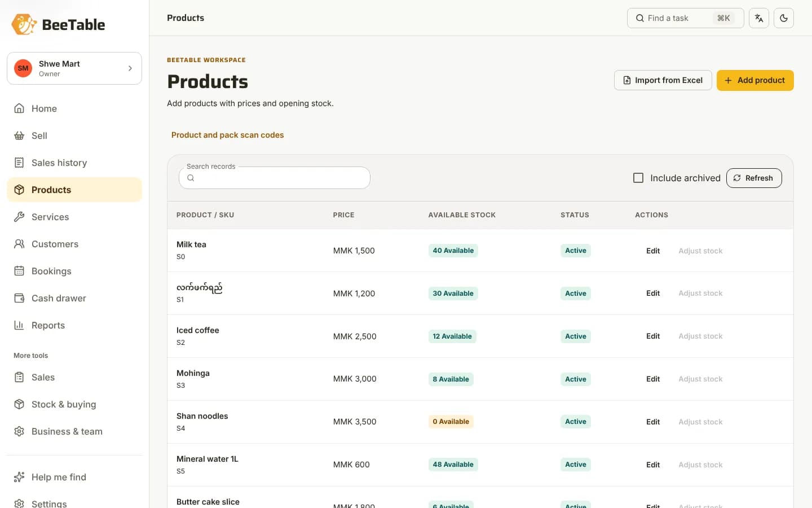Viewport: 812px width, 508px height.
Task: Toggle dark mode with the moon icon
Action: [x=784, y=18]
